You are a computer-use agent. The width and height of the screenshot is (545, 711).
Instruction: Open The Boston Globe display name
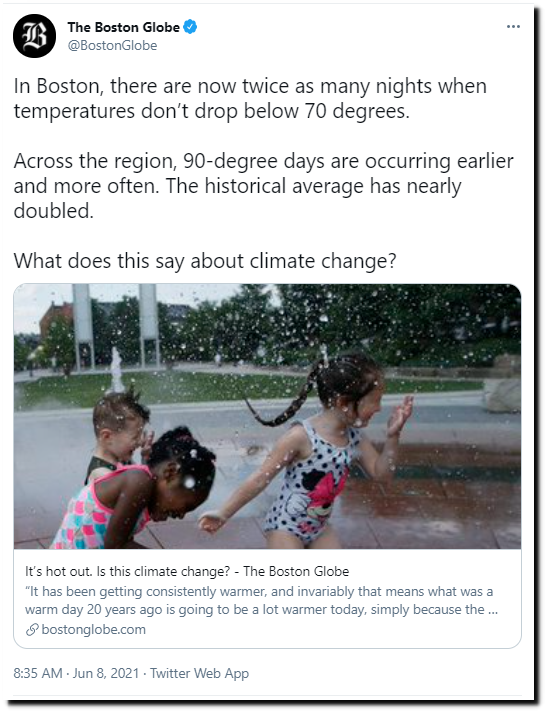click(x=123, y=27)
